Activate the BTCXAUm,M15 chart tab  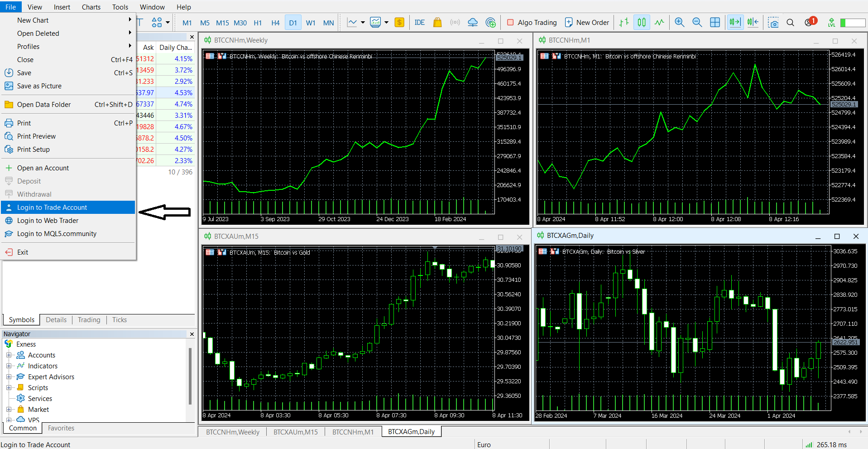point(295,432)
